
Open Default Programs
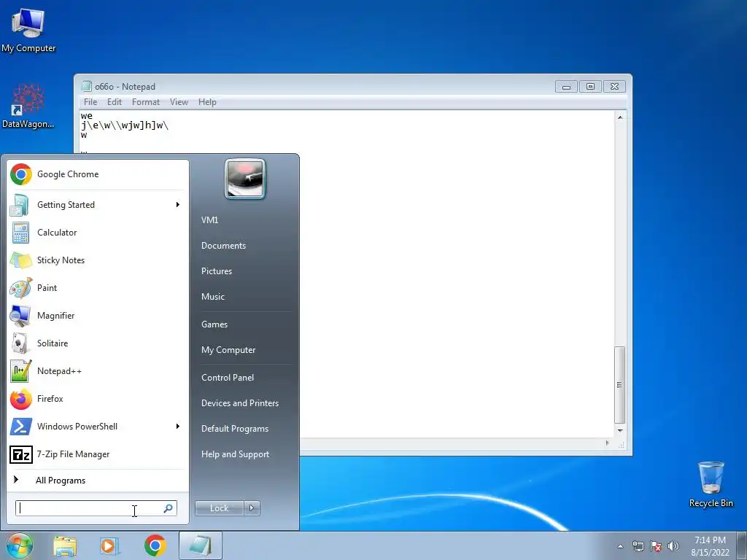(235, 429)
